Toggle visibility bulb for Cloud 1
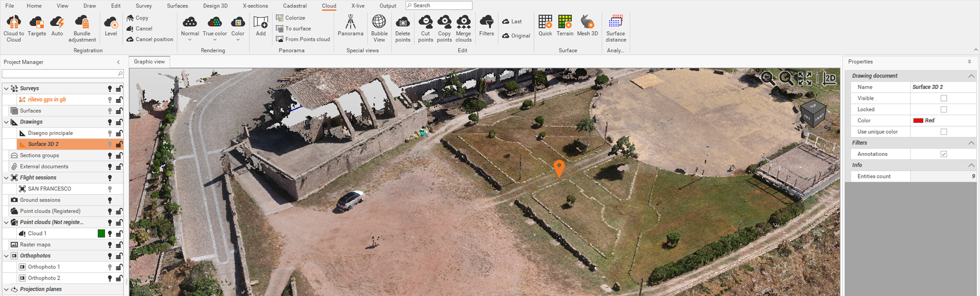 point(110,234)
